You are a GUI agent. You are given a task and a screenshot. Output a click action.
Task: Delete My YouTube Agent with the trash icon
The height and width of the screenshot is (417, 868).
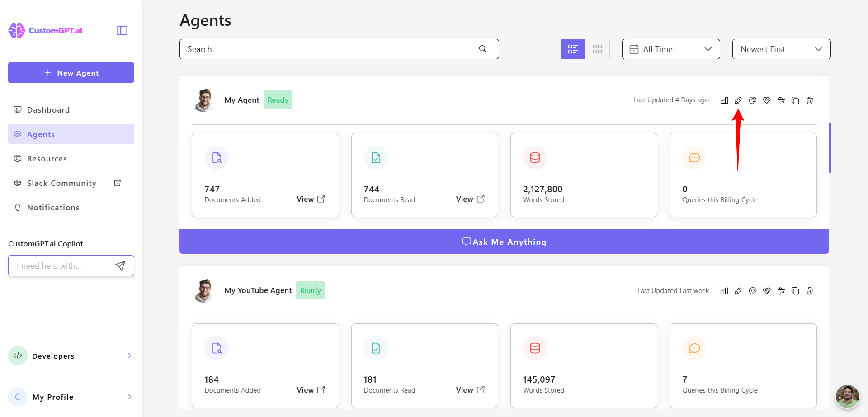(x=810, y=291)
